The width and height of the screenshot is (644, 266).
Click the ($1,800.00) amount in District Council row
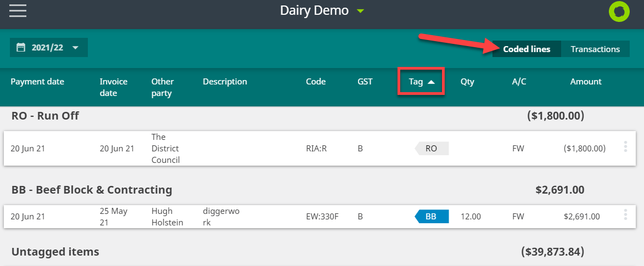point(585,149)
